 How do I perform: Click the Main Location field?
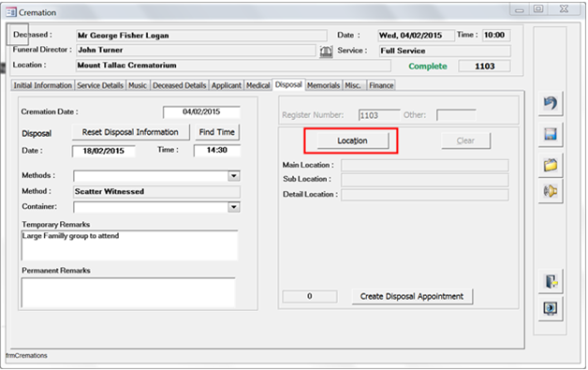pos(424,165)
